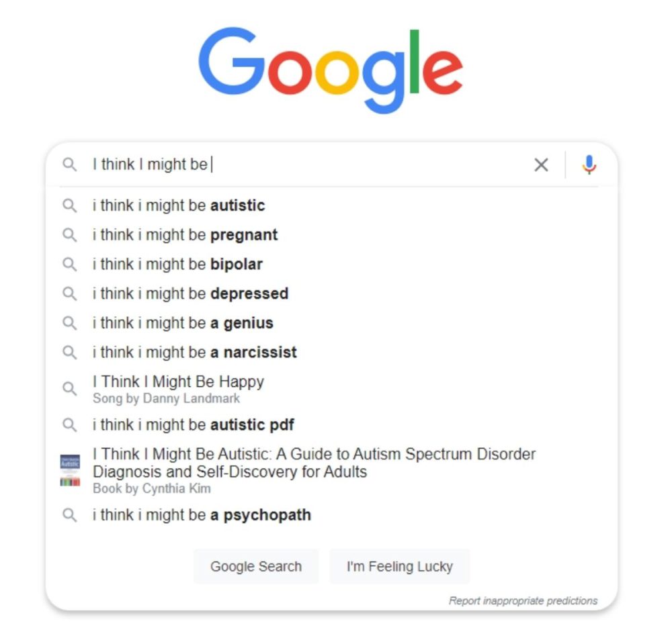Click the X to clear the search field
This screenshot has width=672, height=640.
542,164
